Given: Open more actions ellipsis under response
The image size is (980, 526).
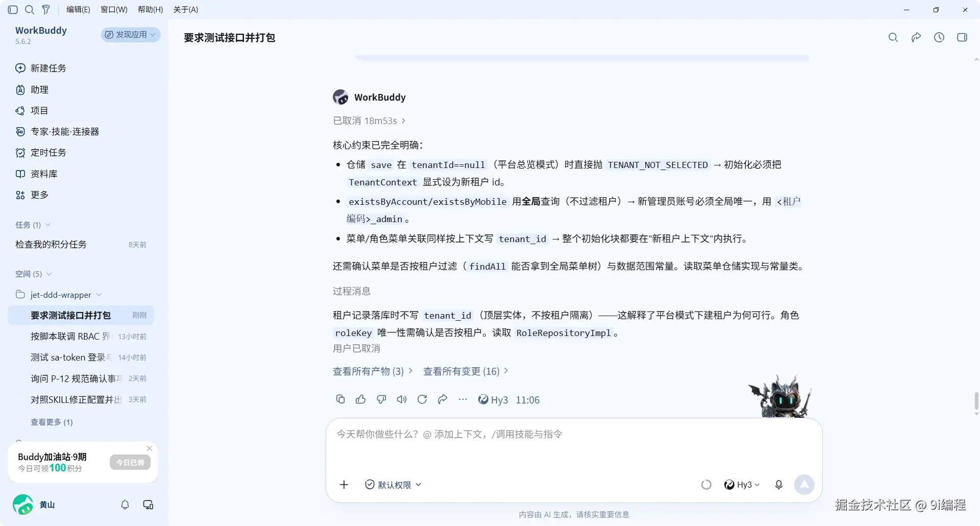Looking at the screenshot, I should [x=463, y=399].
